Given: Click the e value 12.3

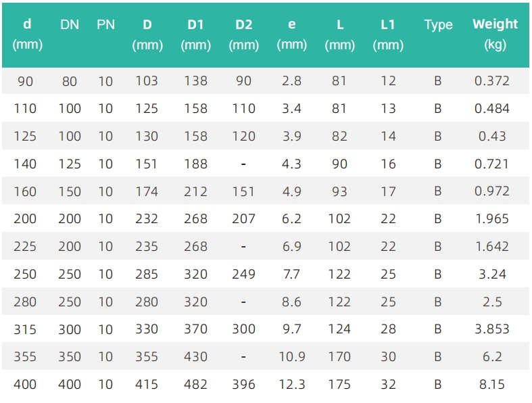Looking at the screenshot, I should tap(292, 384).
